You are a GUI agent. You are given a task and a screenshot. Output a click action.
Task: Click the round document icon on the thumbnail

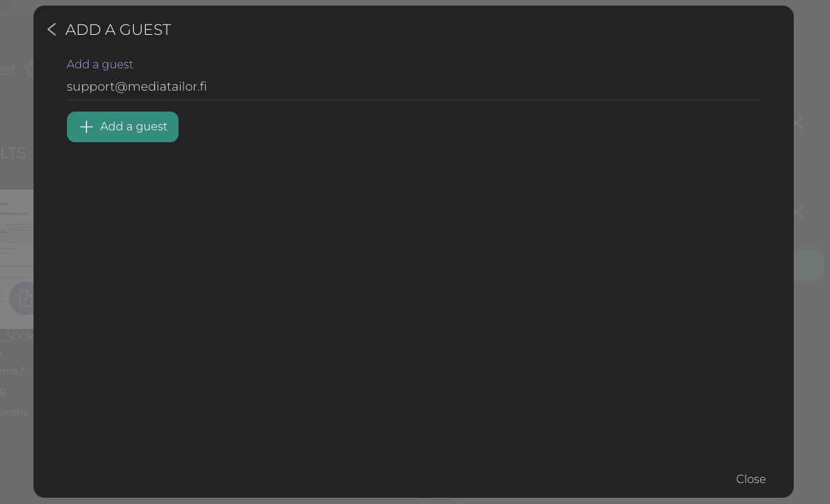pyautogui.click(x=24, y=299)
